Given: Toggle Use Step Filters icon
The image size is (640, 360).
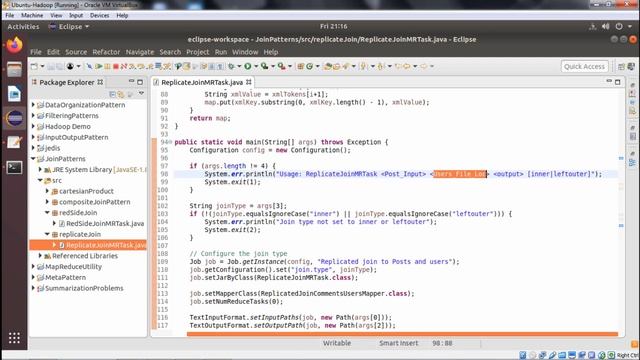Looking at the screenshot, I should click(167, 66).
